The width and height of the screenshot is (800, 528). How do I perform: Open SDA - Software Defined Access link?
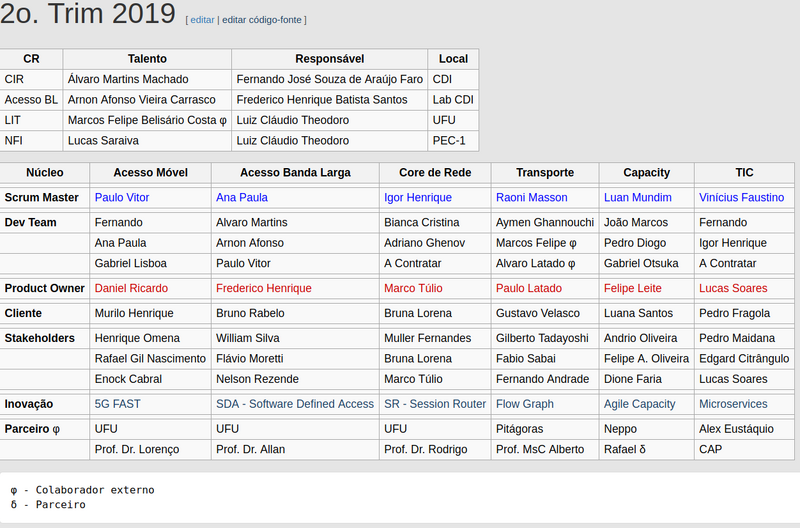(x=295, y=404)
